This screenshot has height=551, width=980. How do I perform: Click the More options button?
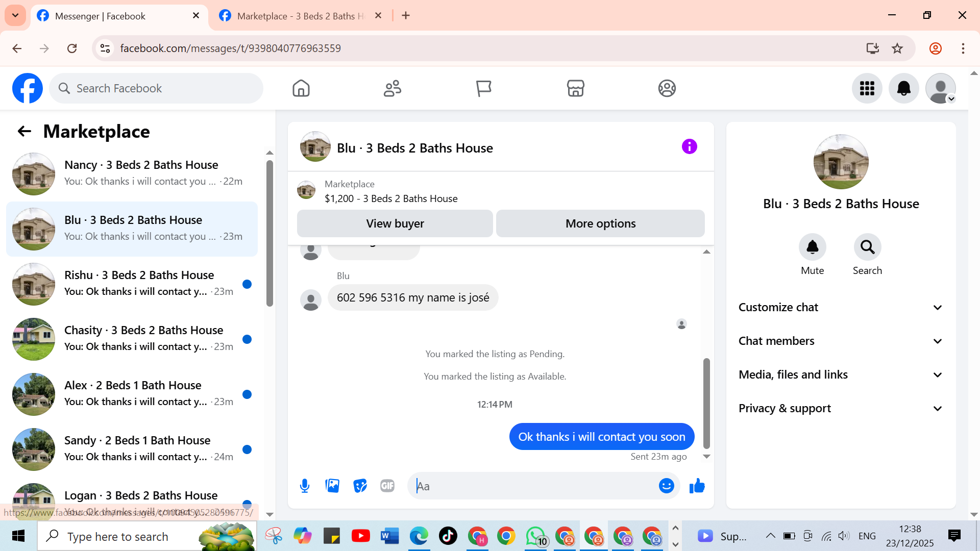coord(600,223)
